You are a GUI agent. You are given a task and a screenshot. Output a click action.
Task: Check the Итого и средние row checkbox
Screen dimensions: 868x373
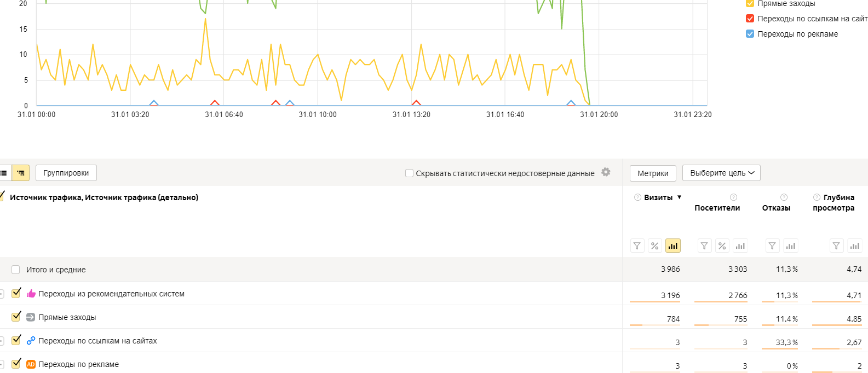[x=16, y=270]
